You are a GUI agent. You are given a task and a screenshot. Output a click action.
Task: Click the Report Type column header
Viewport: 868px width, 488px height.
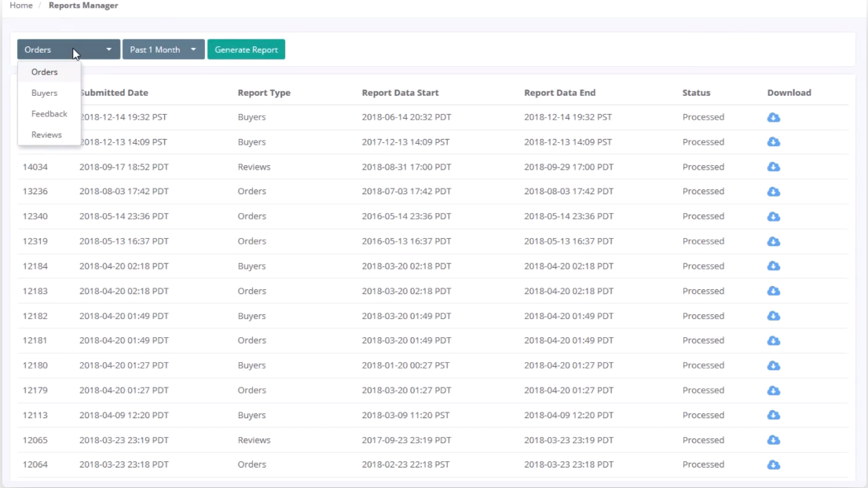(264, 93)
